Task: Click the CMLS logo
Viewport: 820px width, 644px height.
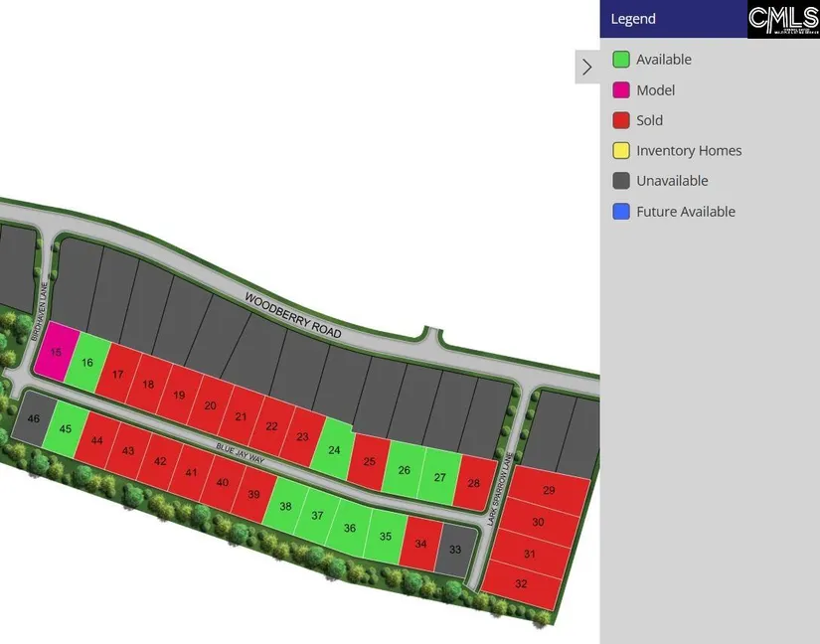Action: click(783, 19)
